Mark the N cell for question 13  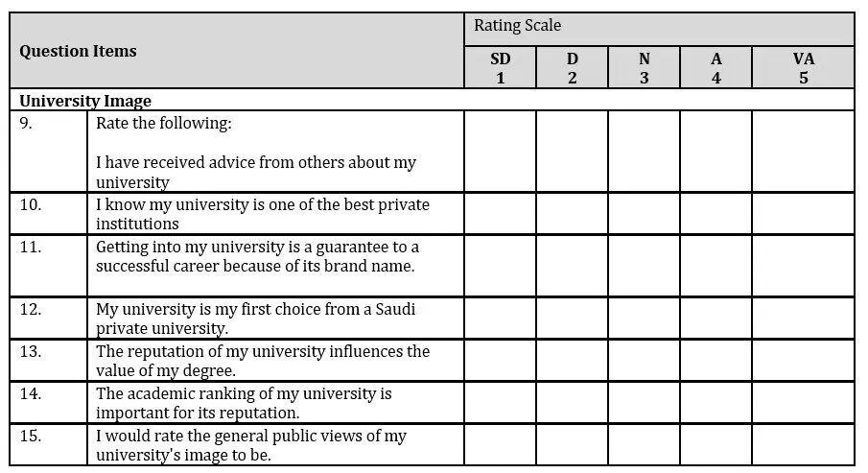[x=644, y=361]
